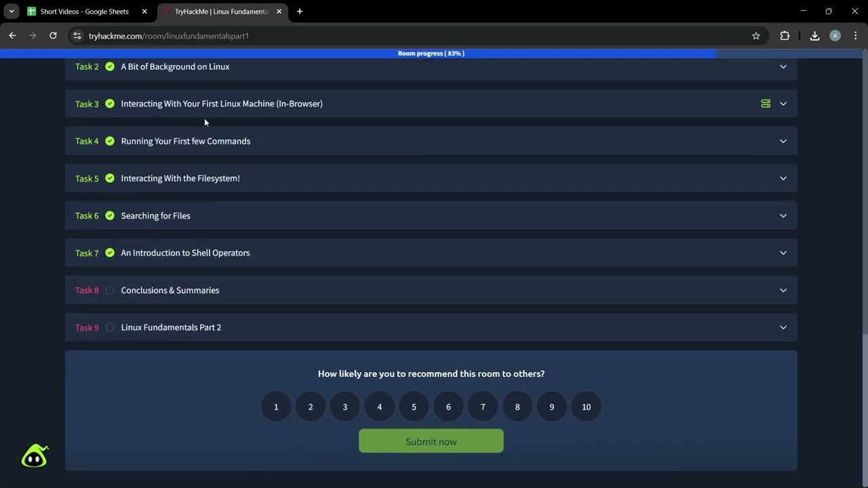This screenshot has height=488, width=868.
Task: Click Task 5 green completed checkmark
Action: point(110,178)
